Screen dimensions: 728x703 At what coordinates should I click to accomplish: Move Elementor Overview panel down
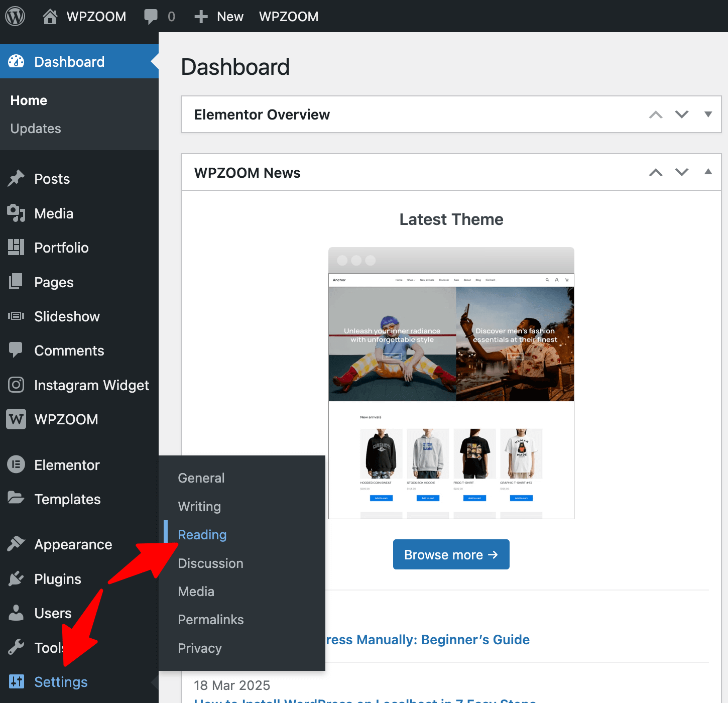point(682,114)
